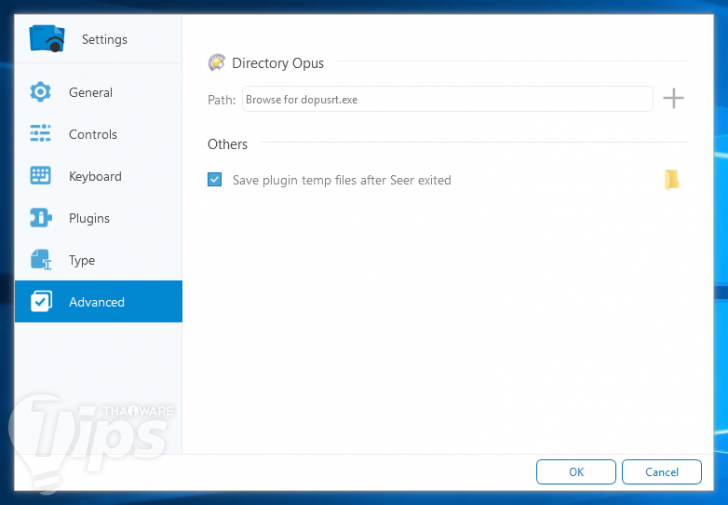This screenshot has height=505, width=728.
Task: Click the Keyboard icon in sidebar
Action: click(x=40, y=175)
